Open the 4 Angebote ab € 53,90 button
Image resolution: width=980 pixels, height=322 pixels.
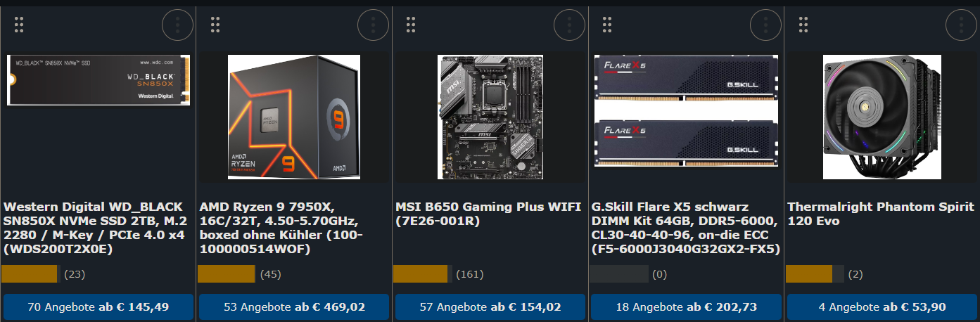(882, 307)
